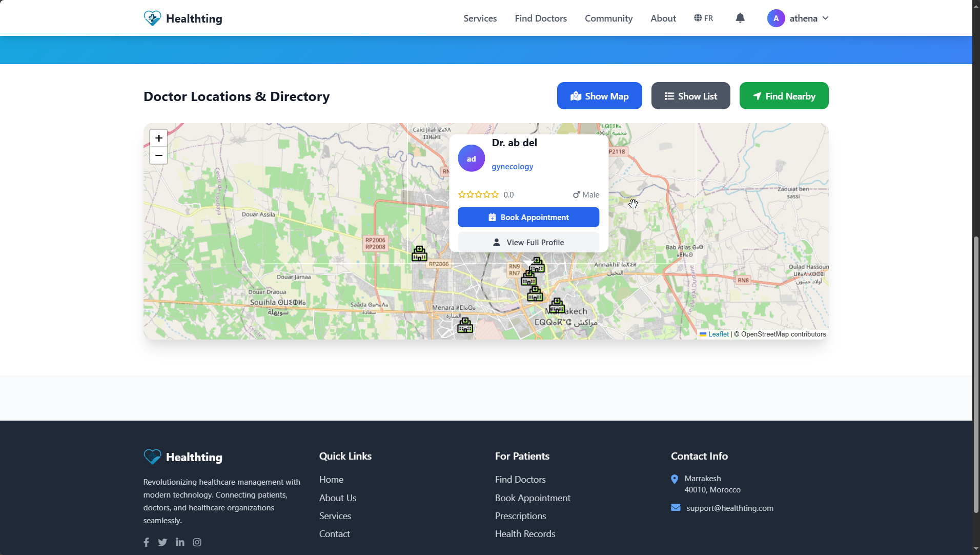
Task: Switch to Show Map view
Action: pos(599,95)
